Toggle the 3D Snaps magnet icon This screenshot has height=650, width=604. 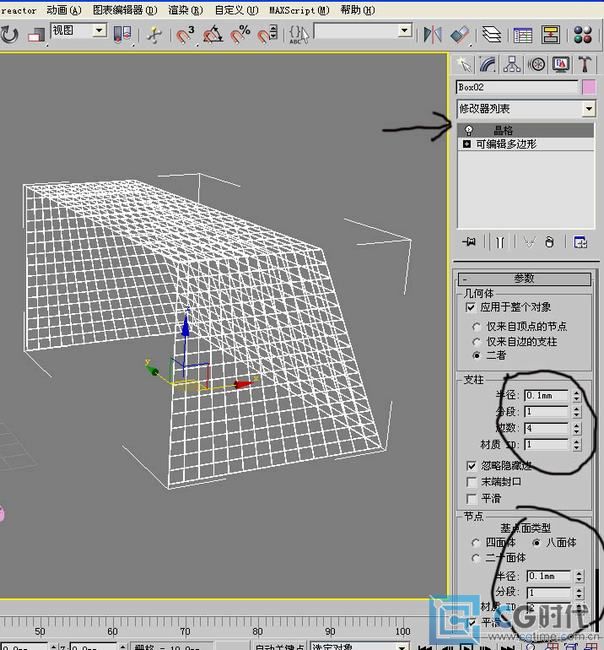coord(184,35)
